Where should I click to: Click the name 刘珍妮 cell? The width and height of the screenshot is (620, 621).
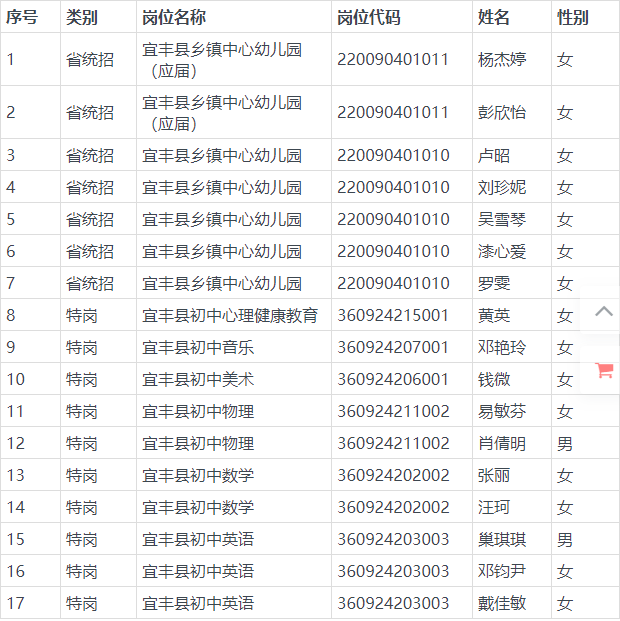coord(502,188)
